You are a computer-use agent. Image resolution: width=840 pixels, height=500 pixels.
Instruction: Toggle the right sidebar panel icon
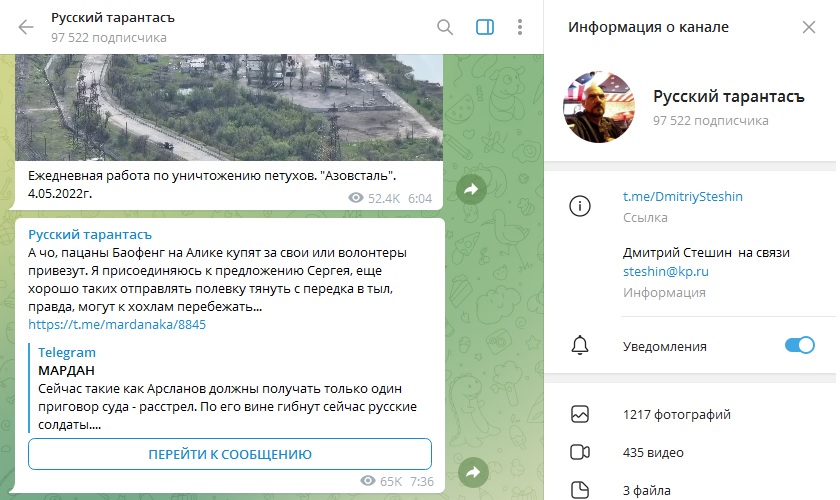pyautogui.click(x=485, y=27)
